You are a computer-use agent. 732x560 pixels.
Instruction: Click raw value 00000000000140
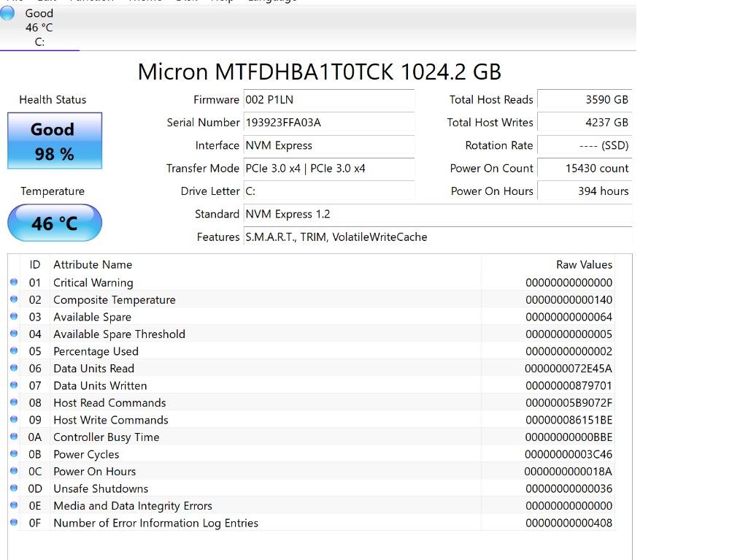pyautogui.click(x=569, y=300)
